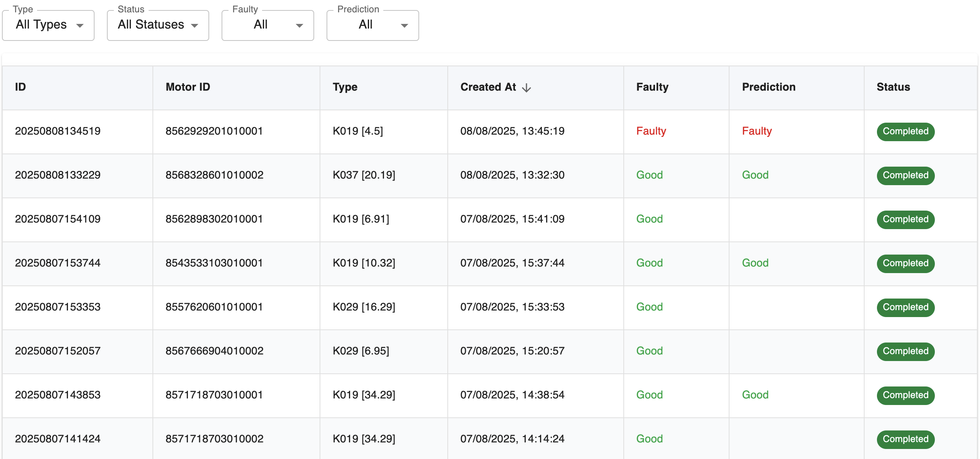Select the Type cell showing K029 [16.29]
This screenshot has height=459, width=980.
coord(364,307)
